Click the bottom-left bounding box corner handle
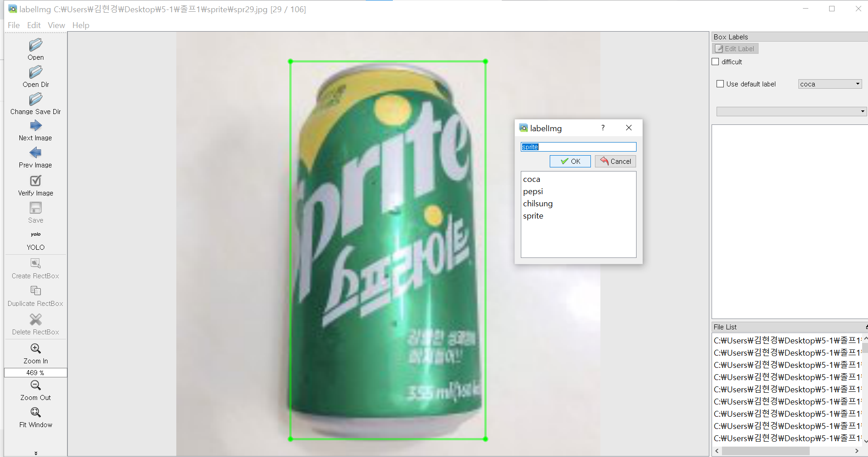This screenshot has height=457, width=868. [x=291, y=439]
